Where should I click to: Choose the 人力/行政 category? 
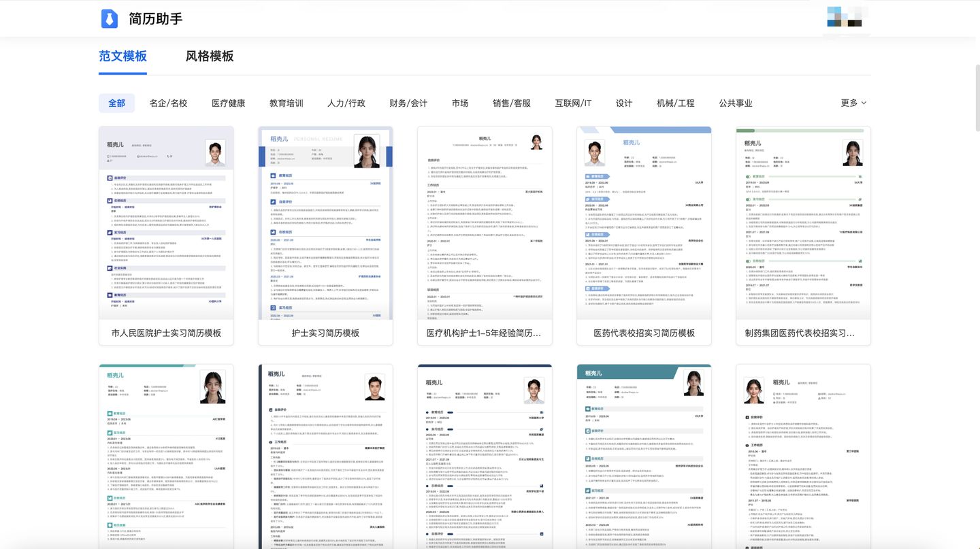(x=346, y=103)
